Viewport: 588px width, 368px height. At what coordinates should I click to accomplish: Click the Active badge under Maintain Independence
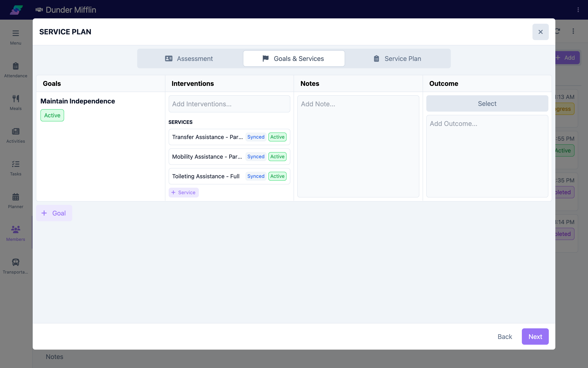coord(52,115)
